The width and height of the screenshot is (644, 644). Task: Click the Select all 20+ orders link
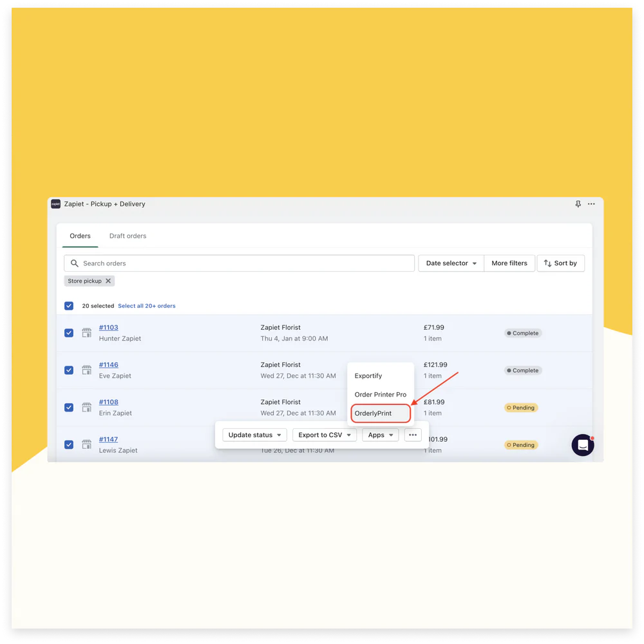pos(146,306)
